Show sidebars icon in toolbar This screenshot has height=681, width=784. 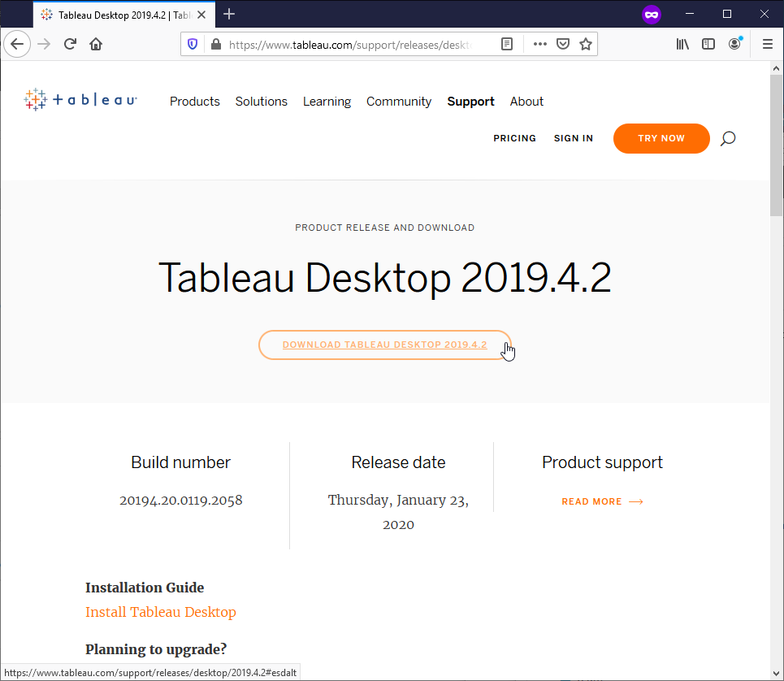pos(708,45)
